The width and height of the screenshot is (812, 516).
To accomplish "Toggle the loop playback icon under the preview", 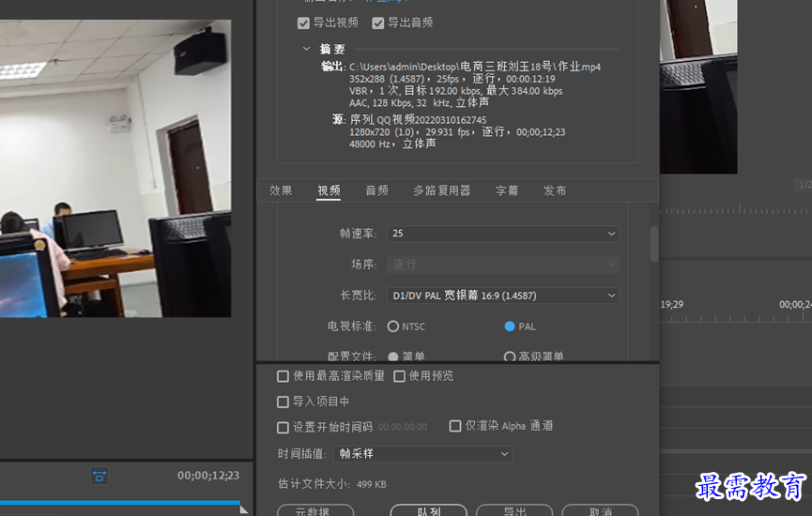I will (100, 476).
